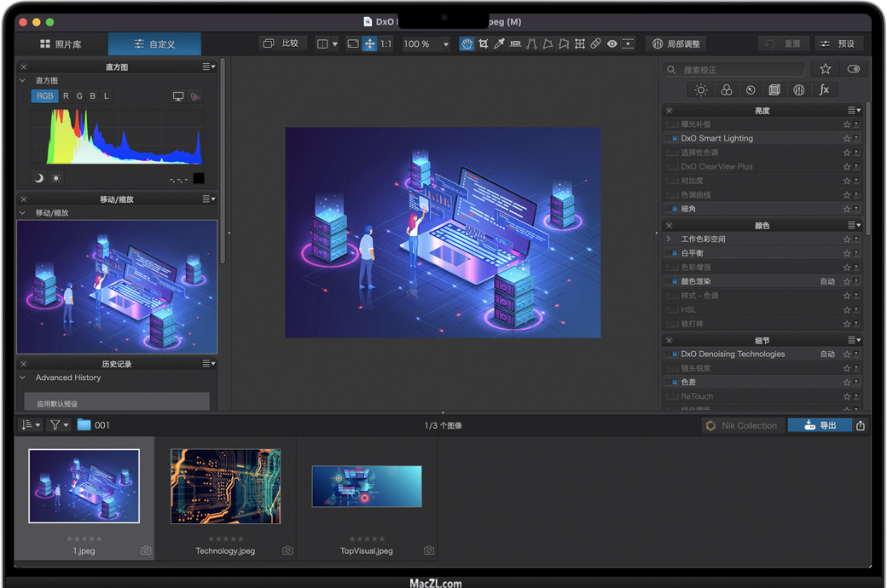Open the 局部调整 local adjustments button
This screenshot has height=588, width=887.
tap(676, 43)
